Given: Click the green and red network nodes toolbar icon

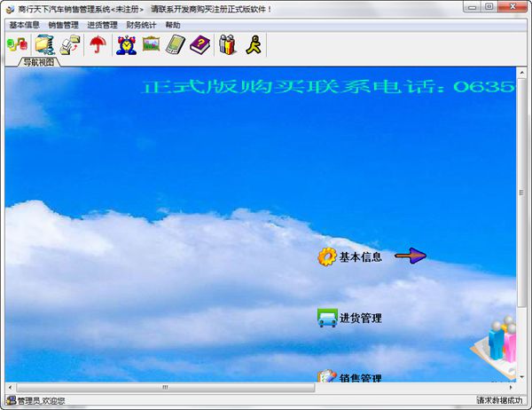Looking at the screenshot, I should tap(17, 45).
